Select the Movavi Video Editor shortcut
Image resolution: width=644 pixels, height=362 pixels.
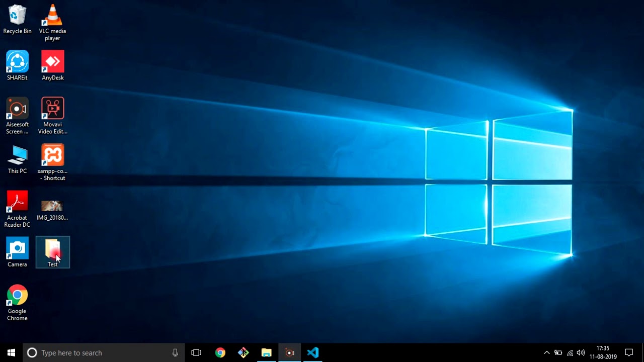click(x=52, y=116)
